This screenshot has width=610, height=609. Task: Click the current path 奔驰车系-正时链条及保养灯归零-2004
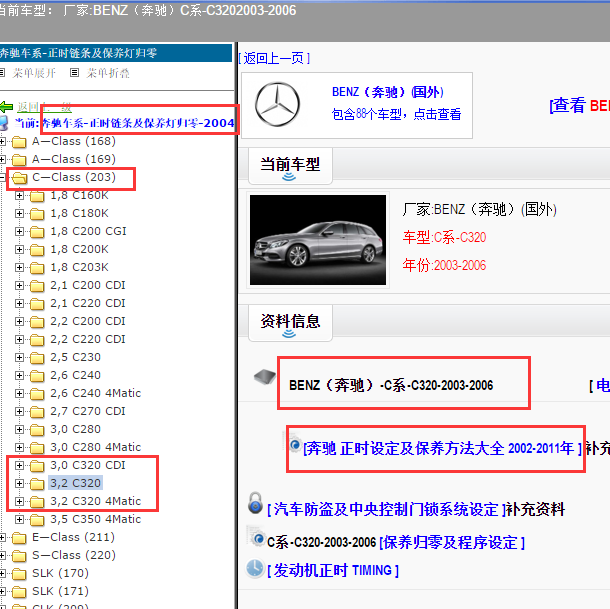point(138,123)
